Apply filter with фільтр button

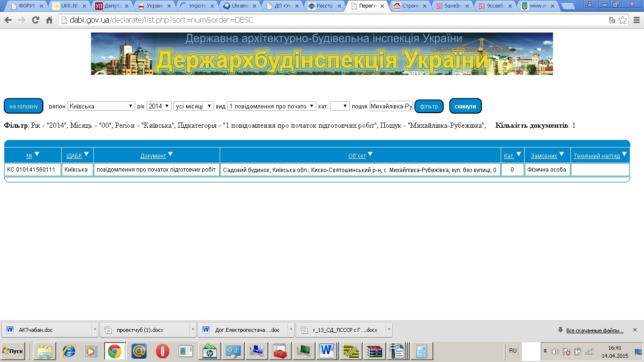[x=429, y=106]
